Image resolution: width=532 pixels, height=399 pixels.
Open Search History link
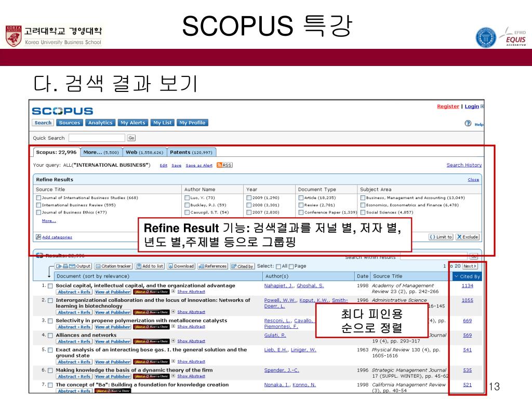coord(464,165)
